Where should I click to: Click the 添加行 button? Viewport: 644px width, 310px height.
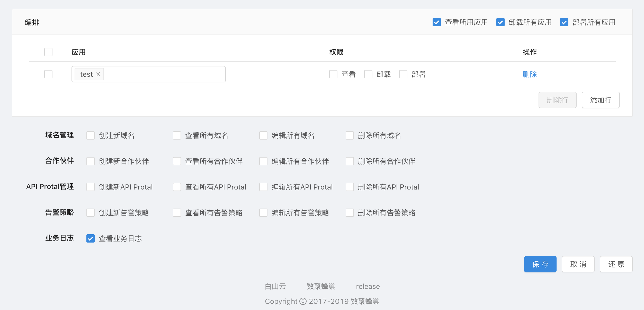[x=601, y=100]
